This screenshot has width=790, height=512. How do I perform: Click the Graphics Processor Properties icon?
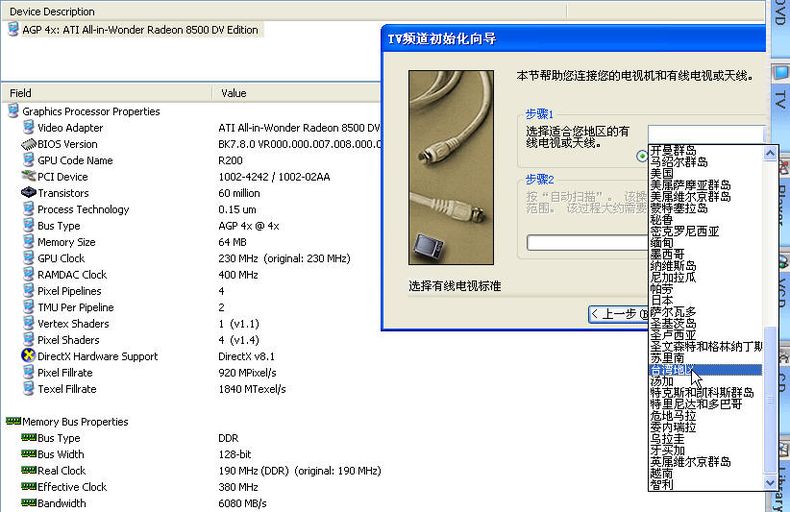[x=13, y=111]
